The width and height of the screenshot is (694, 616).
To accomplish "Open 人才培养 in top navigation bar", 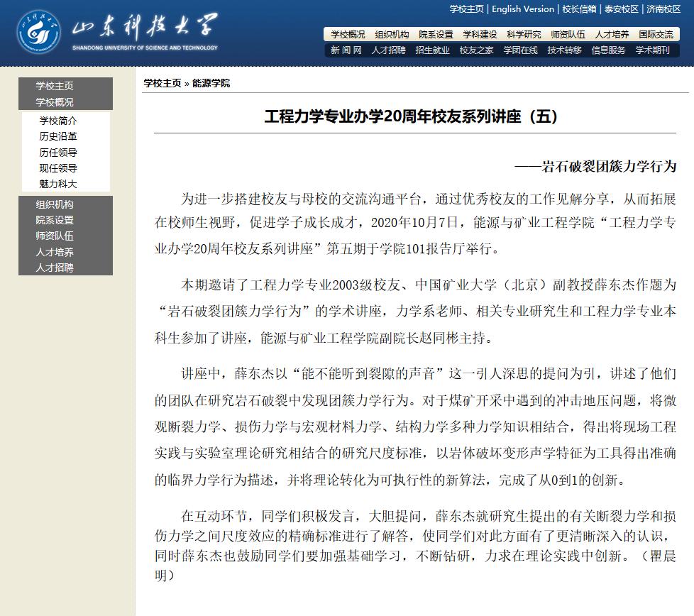I will pyautogui.click(x=612, y=35).
